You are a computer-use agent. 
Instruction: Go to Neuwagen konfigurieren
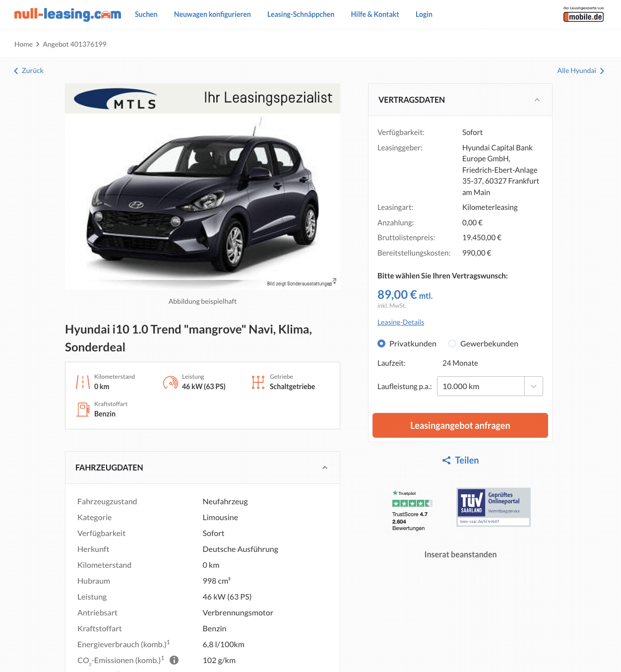coord(212,14)
